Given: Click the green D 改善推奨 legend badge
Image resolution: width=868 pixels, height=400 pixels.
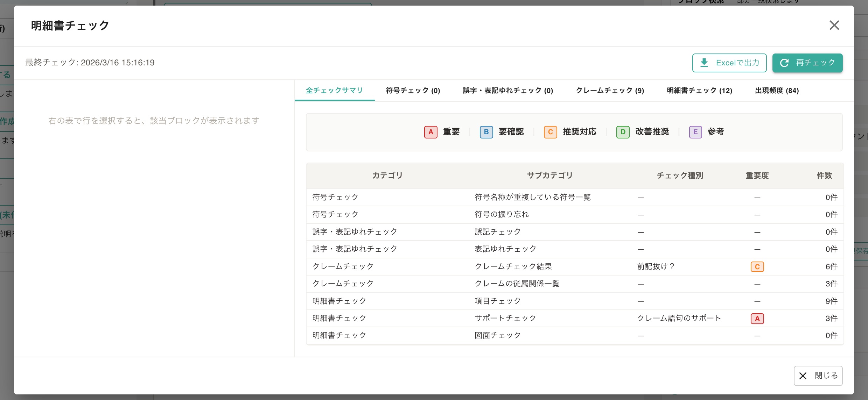Looking at the screenshot, I should coord(623,132).
